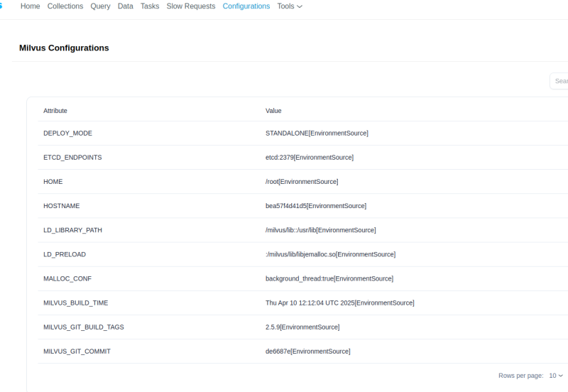
Task: Click the /root[EnvironmentSource] value
Action: pos(302,182)
